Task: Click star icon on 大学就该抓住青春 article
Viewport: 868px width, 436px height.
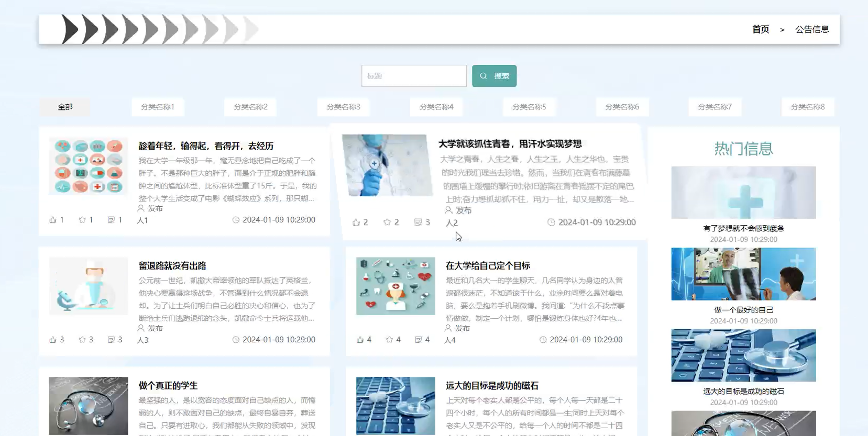Action: pyautogui.click(x=387, y=222)
